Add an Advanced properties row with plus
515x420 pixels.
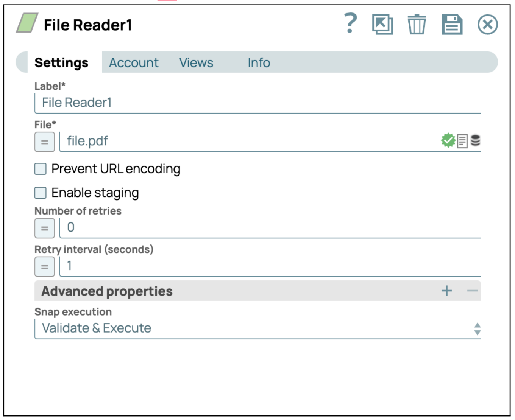click(447, 291)
